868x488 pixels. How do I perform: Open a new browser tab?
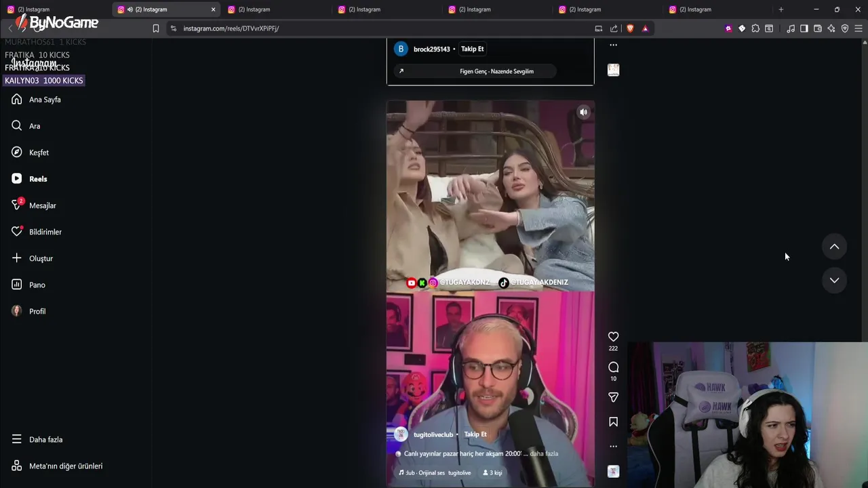pyautogui.click(x=781, y=9)
